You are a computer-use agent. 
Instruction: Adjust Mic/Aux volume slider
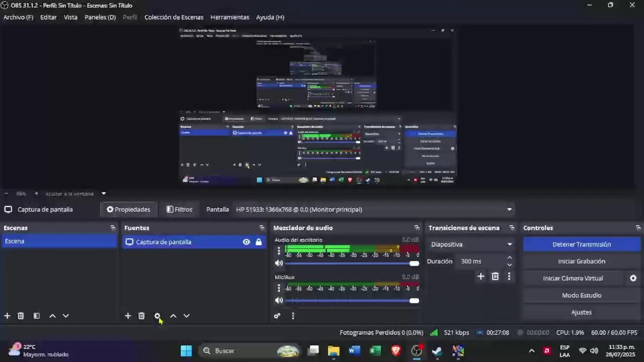(352, 301)
